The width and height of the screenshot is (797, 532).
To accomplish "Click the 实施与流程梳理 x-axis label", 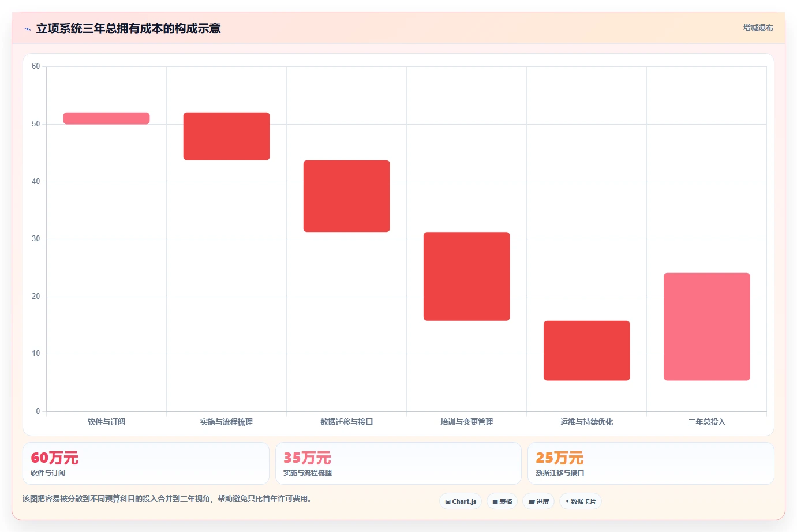I will [226, 422].
